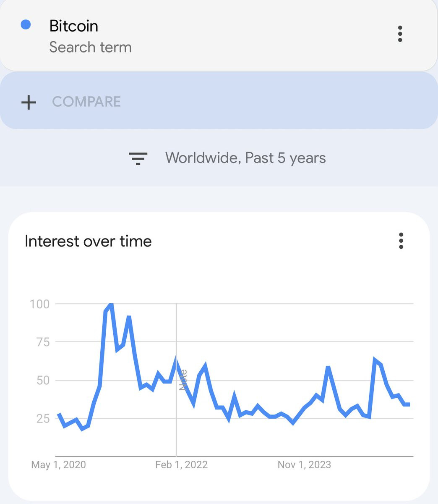Click the Note marker on the chart
This screenshot has width=438, height=504.
tap(183, 380)
